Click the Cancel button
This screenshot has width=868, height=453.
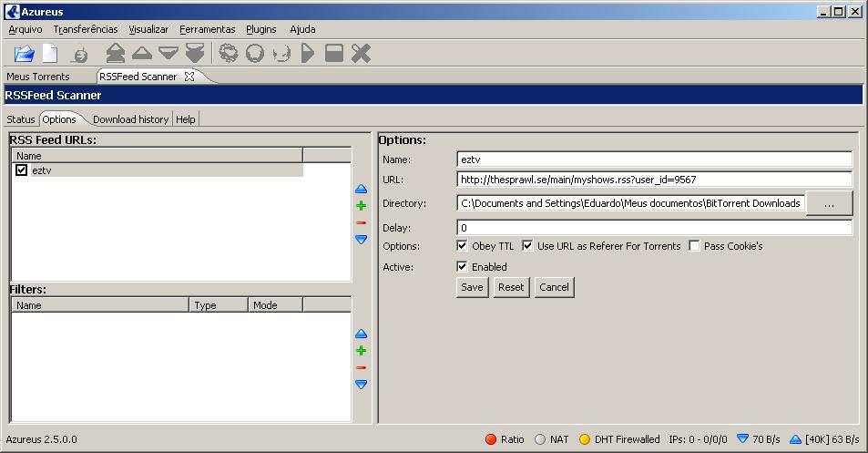[554, 287]
